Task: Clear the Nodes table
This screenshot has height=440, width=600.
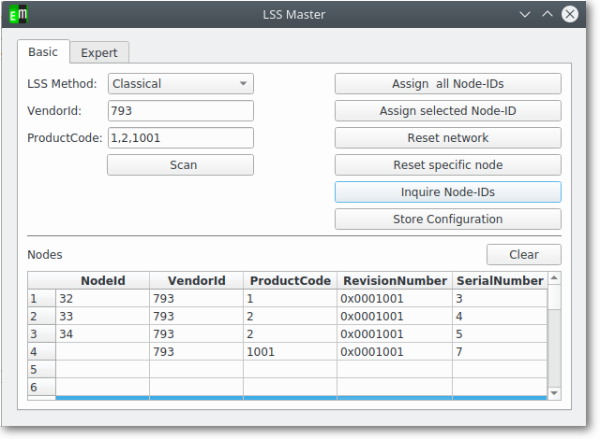Action: tap(524, 254)
